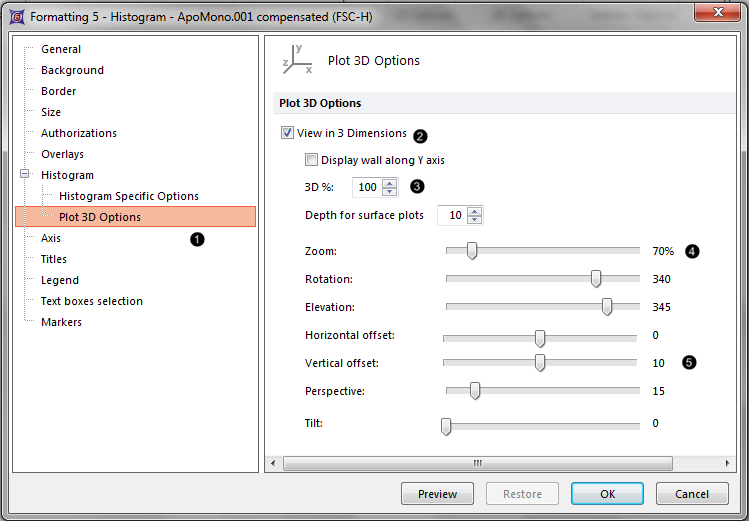Screen dimensions: 749x521
Task: Decrease 3D % value with down arrow
Action: (389, 192)
